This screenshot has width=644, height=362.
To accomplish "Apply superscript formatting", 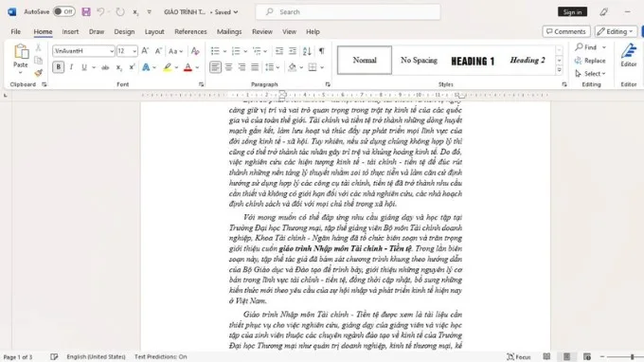I will (132, 67).
